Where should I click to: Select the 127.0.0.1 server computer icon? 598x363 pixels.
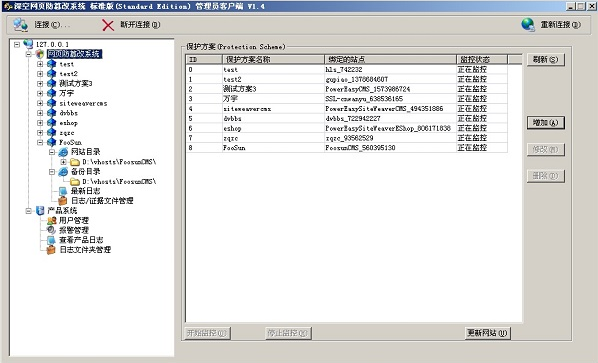[28, 44]
